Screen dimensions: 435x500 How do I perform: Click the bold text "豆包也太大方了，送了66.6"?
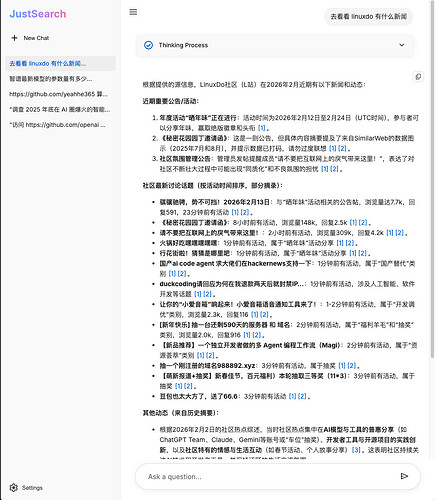198,396
